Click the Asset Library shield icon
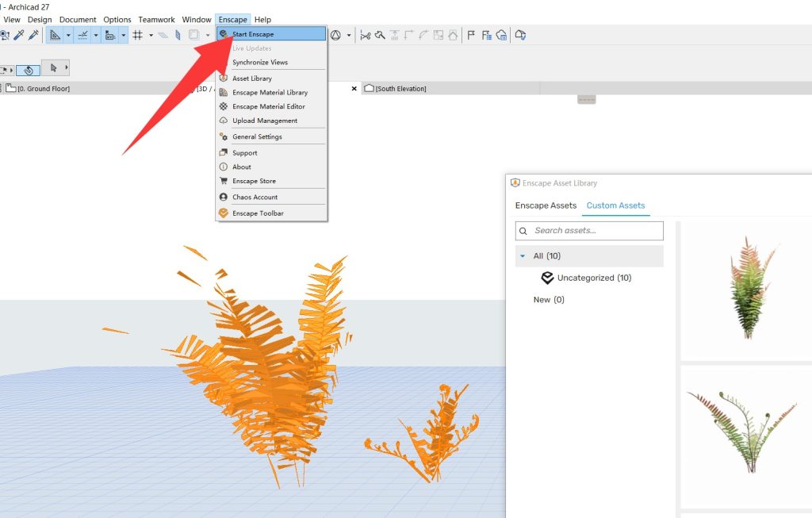The image size is (812, 518). [x=224, y=79]
